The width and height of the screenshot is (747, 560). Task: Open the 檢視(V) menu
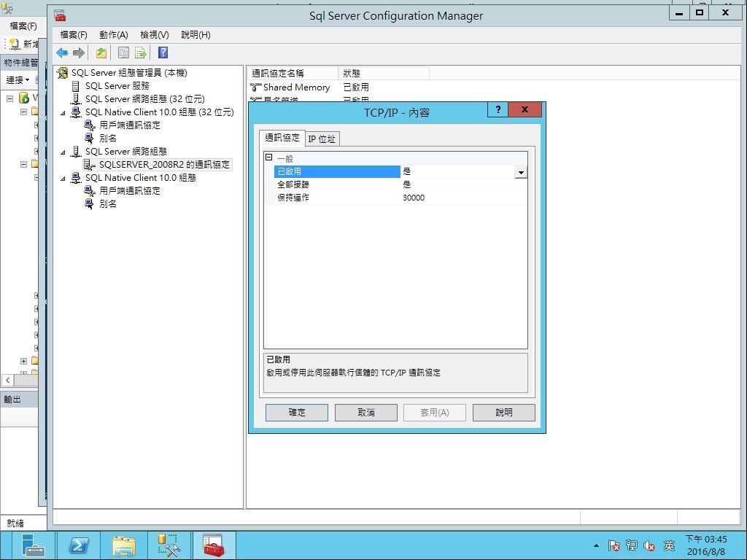155,35
